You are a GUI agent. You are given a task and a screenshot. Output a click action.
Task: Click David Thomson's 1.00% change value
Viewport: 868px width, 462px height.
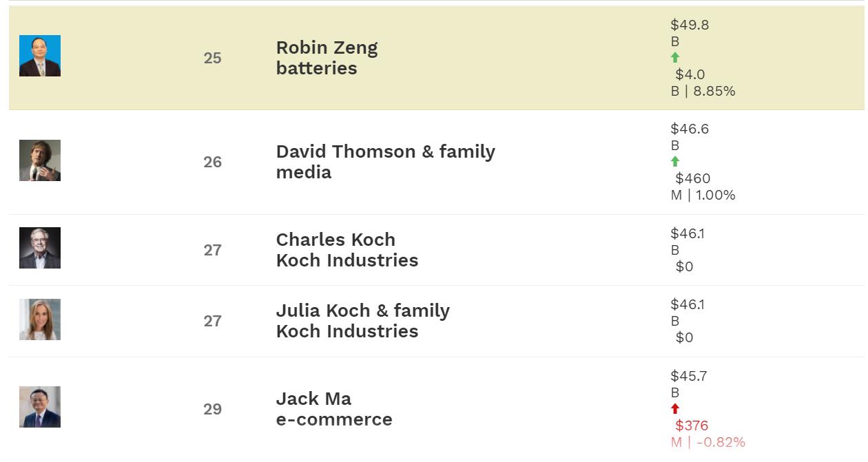point(715,195)
